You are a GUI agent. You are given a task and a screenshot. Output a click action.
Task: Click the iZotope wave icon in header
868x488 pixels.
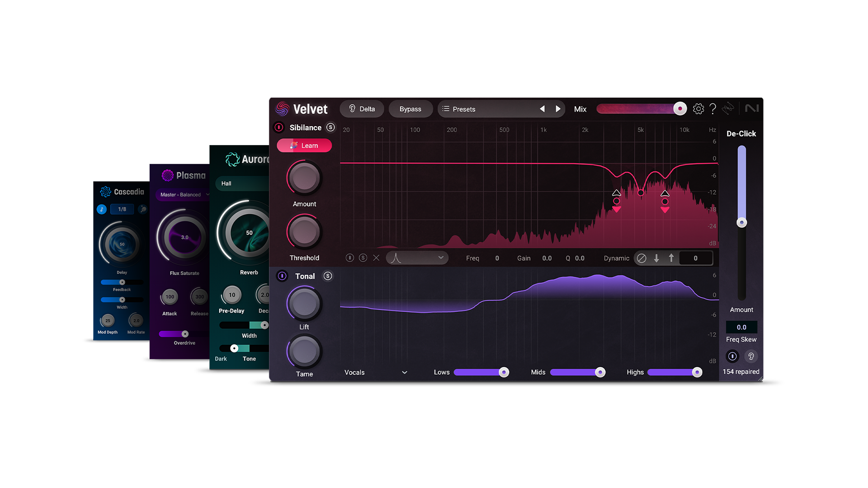[728, 108]
